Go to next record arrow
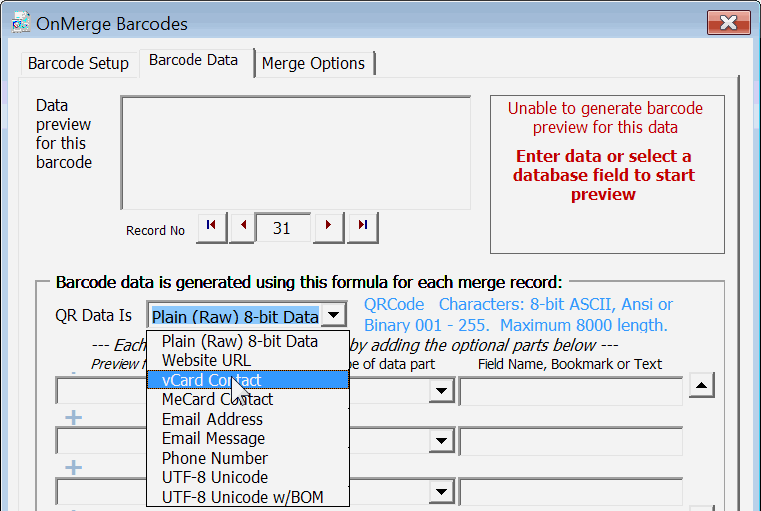 pos(328,227)
